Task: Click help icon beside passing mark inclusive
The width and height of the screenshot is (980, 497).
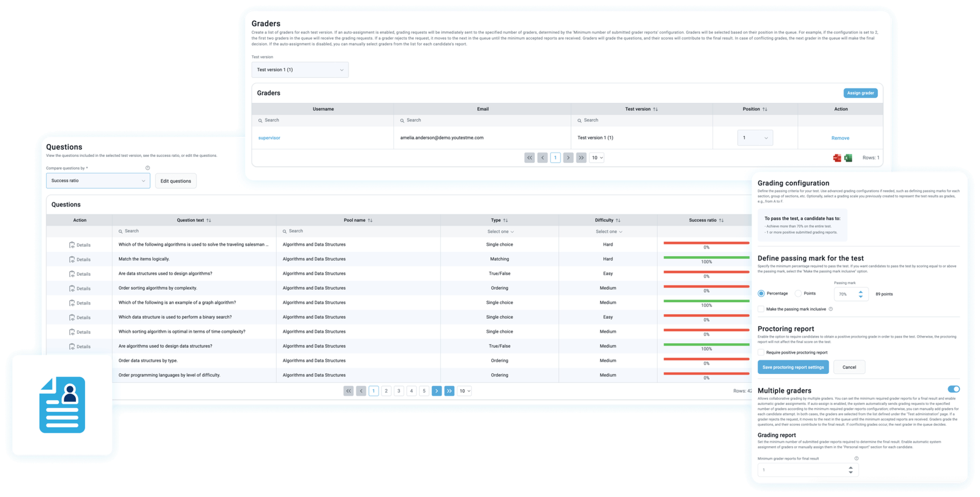Action: pyautogui.click(x=831, y=309)
